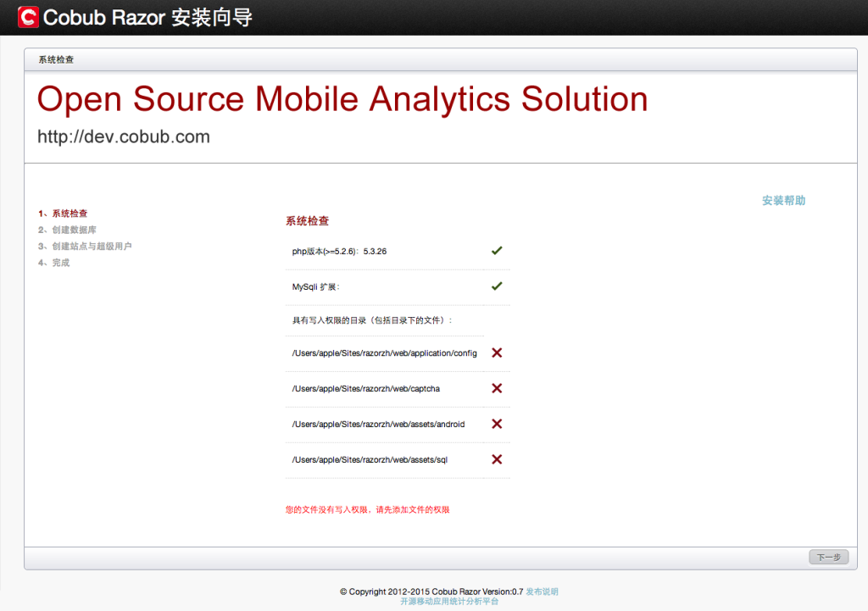
Task: Click the green check for php版本
Action: [x=497, y=251]
